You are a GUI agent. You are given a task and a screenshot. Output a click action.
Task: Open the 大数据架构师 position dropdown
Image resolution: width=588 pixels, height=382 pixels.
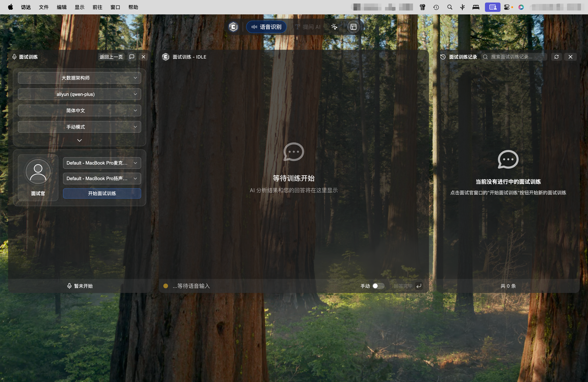click(x=79, y=78)
